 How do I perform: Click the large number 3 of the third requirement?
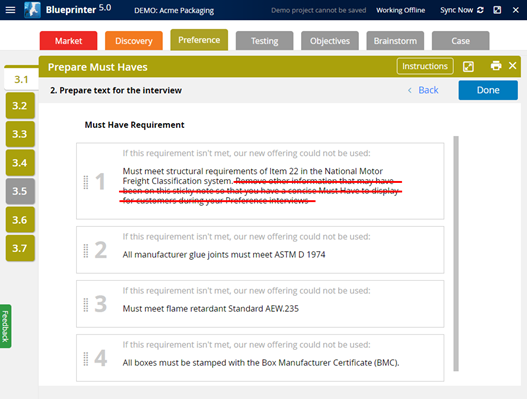pyautogui.click(x=100, y=304)
